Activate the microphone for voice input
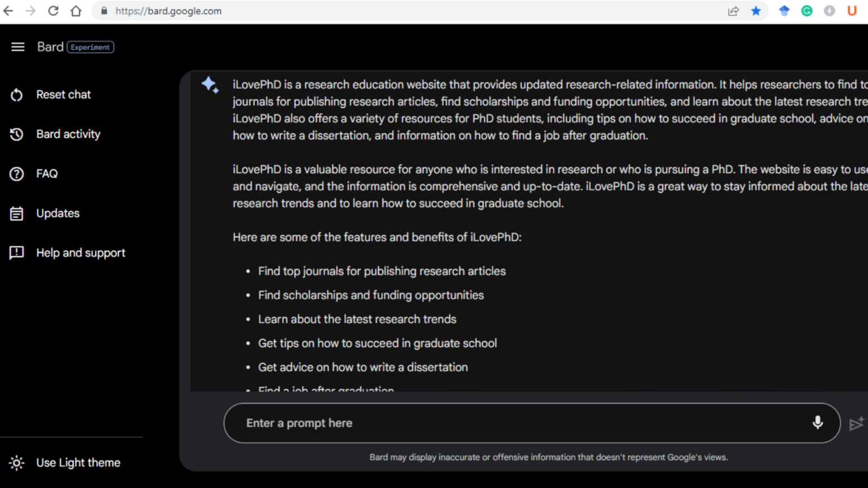This screenshot has width=868, height=488. click(818, 422)
